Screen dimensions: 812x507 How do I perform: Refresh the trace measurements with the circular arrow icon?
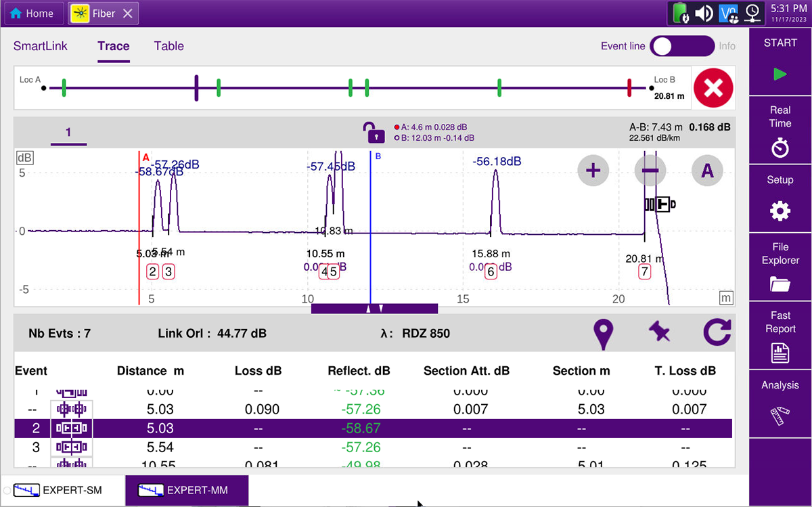717,333
